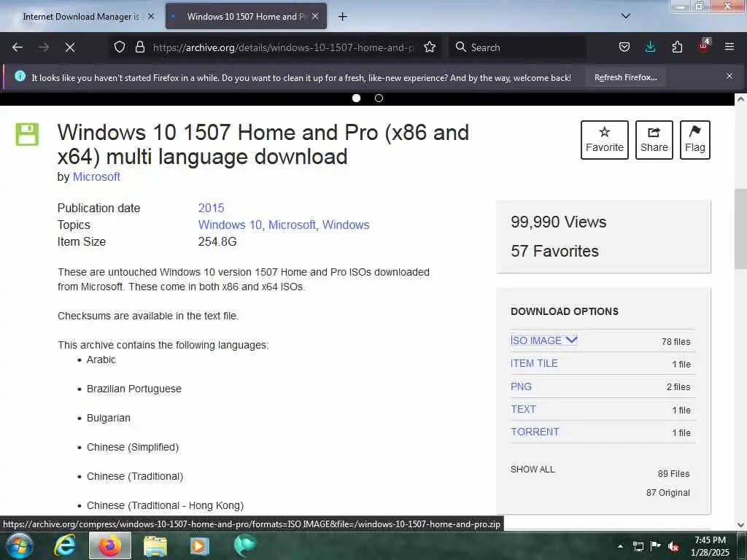Click the address bar URL
747x560 pixels.
pyautogui.click(x=284, y=47)
